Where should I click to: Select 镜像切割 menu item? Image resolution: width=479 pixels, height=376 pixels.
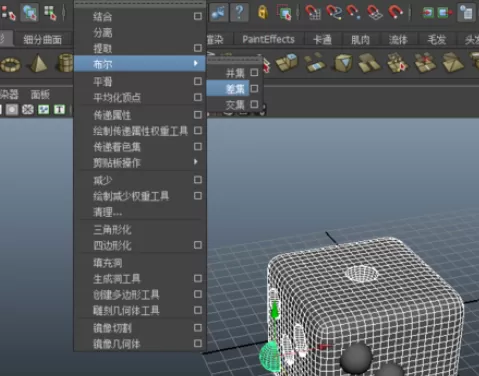(112, 328)
